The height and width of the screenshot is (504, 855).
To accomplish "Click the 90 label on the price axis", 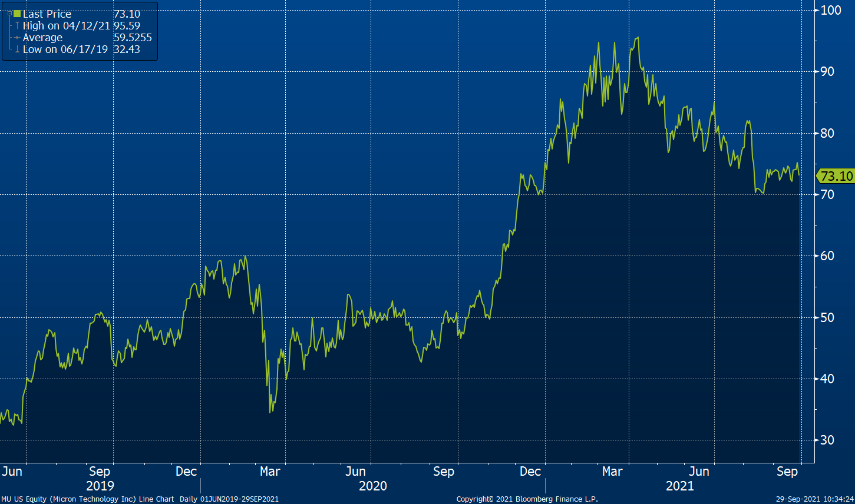I will tap(827, 71).
